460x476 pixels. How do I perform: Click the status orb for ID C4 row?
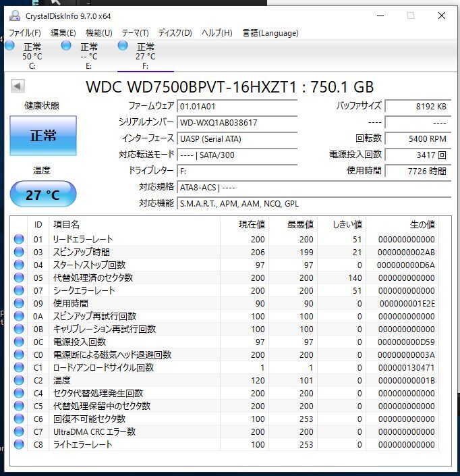pos(19,393)
